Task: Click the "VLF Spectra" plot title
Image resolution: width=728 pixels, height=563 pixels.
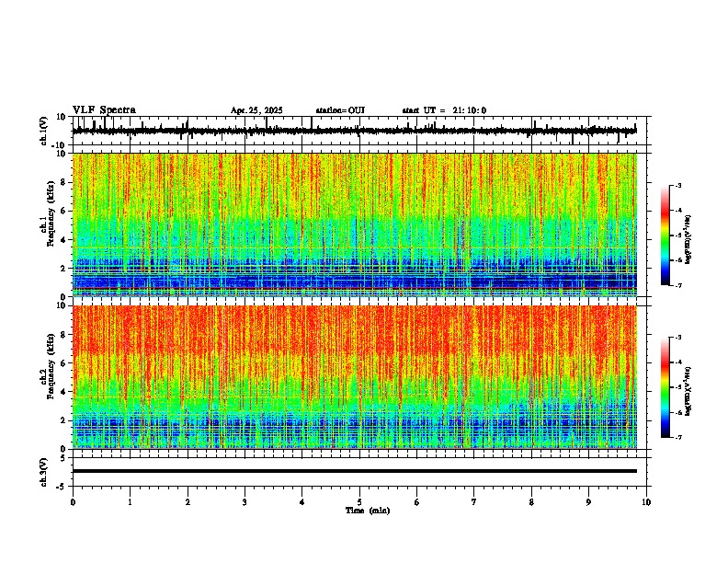Action: [104, 110]
